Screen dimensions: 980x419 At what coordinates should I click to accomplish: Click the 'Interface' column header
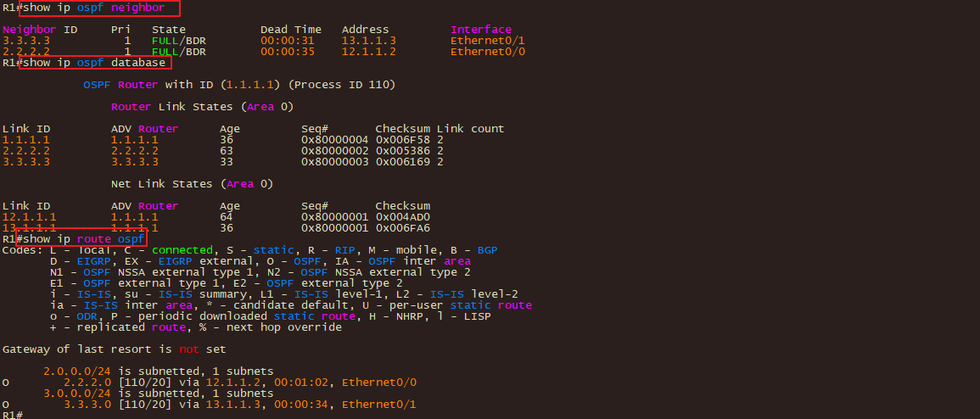click(480, 30)
